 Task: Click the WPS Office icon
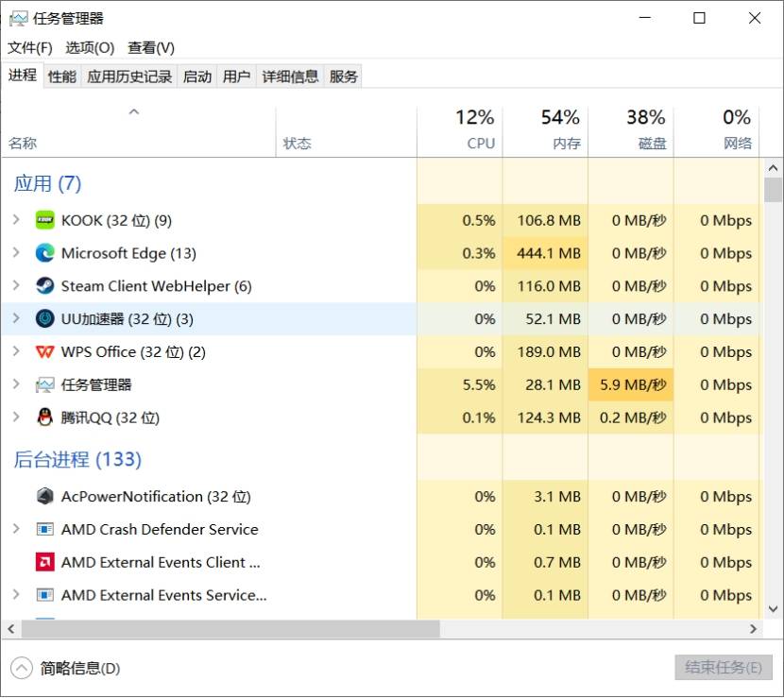(x=44, y=352)
